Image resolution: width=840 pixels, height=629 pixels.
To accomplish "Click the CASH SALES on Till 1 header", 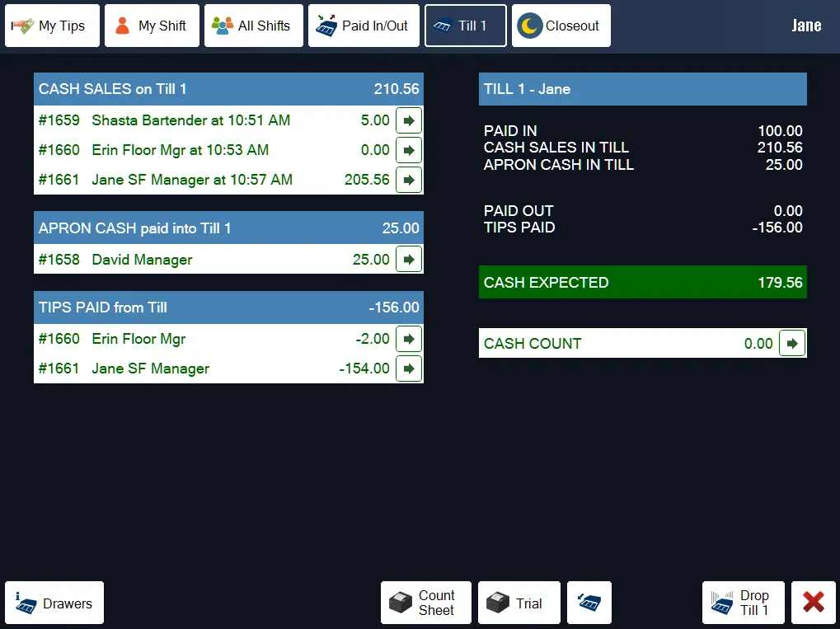I will [228, 89].
